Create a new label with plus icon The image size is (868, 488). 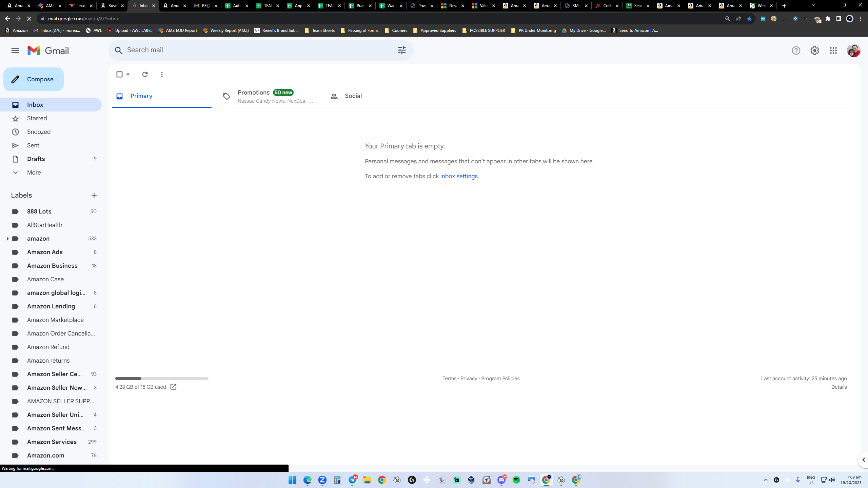pos(94,195)
